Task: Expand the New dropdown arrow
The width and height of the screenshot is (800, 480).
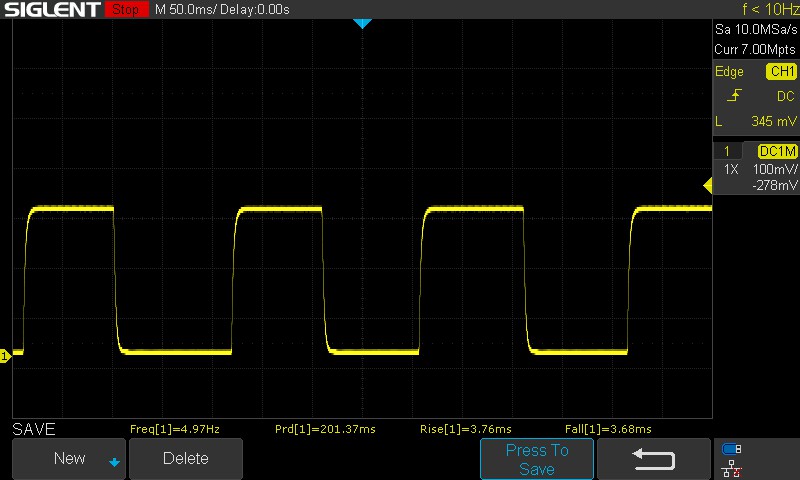Action: 114,461
